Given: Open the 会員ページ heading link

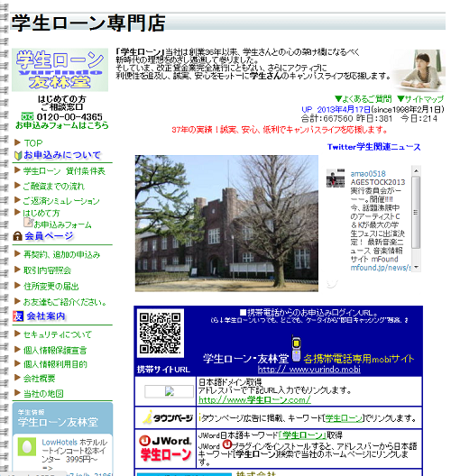Looking at the screenshot, I should tap(49, 236).
